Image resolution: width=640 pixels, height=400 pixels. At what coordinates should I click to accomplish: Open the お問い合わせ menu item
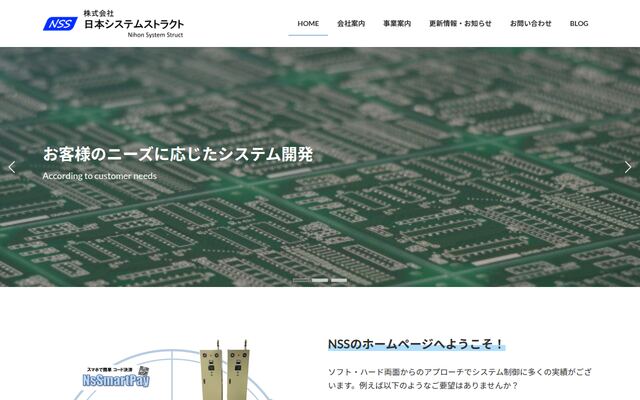(531, 24)
